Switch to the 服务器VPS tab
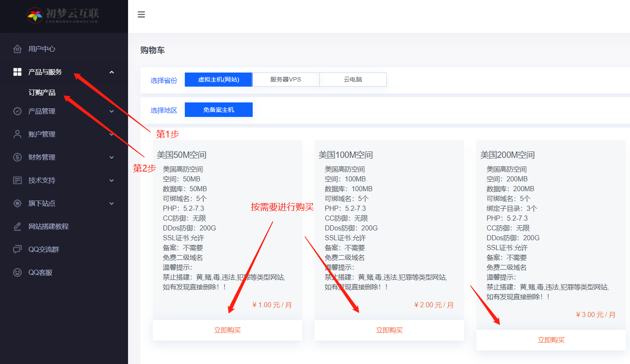Image resolution: width=630 pixels, height=364 pixels. 286,79
